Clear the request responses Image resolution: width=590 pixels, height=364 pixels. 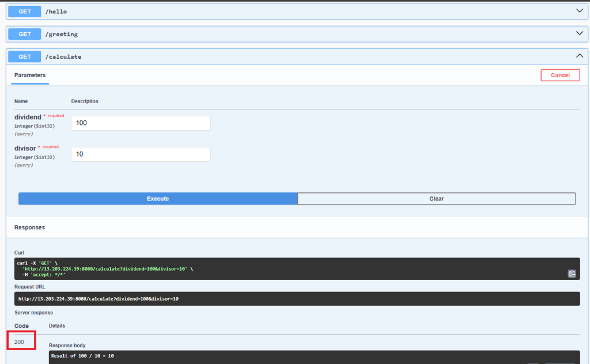437,199
